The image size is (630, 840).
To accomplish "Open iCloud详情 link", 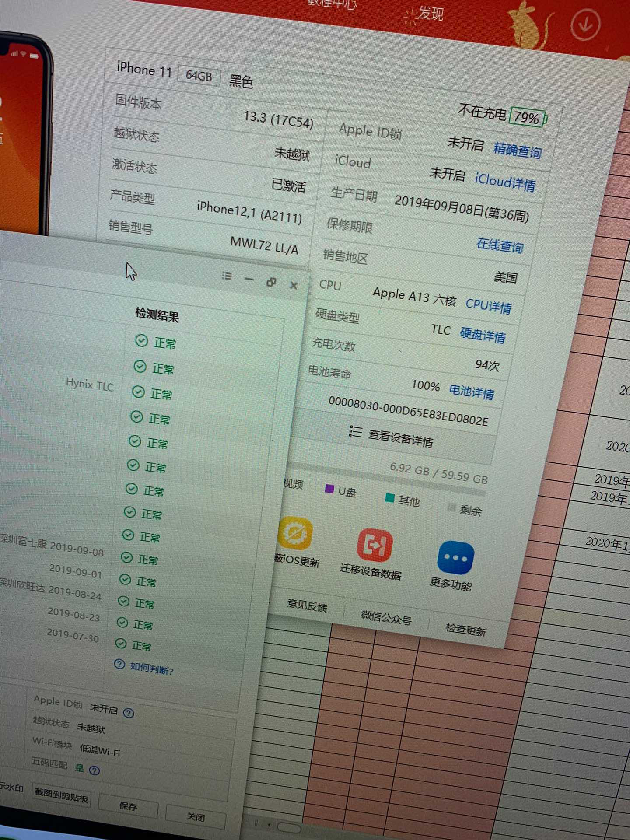I will [x=505, y=182].
